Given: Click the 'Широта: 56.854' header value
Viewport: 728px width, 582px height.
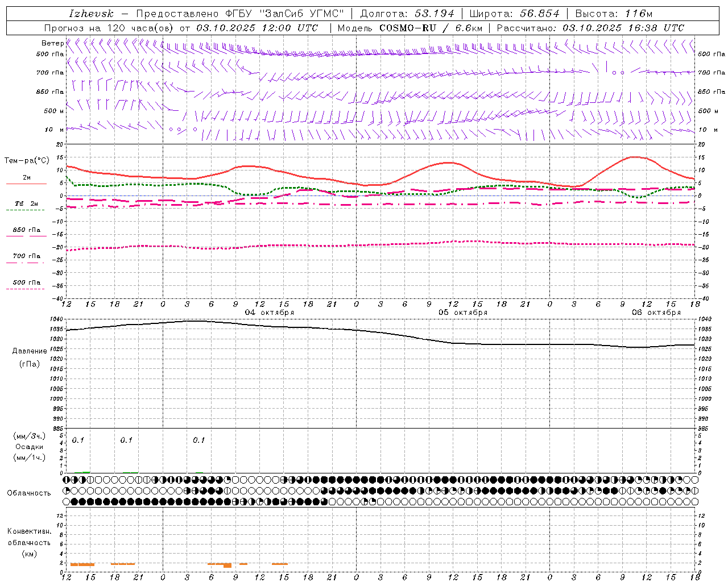Looking at the screenshot, I should (x=514, y=14).
